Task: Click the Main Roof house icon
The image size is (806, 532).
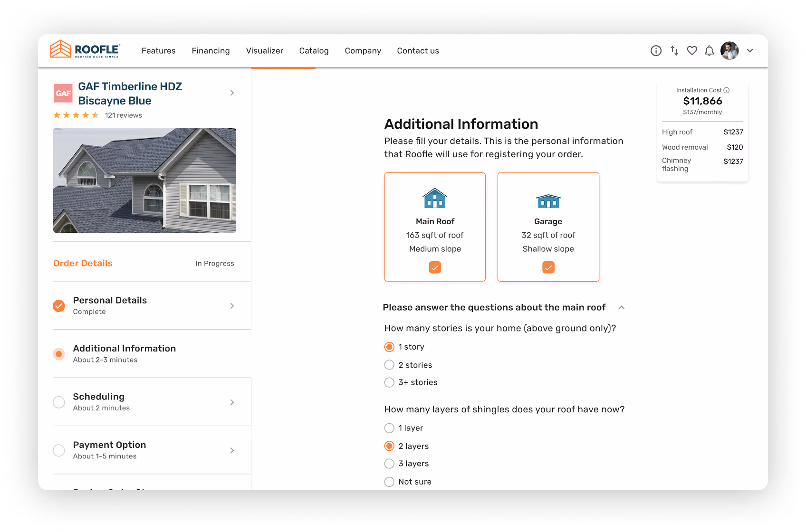Action: click(435, 198)
